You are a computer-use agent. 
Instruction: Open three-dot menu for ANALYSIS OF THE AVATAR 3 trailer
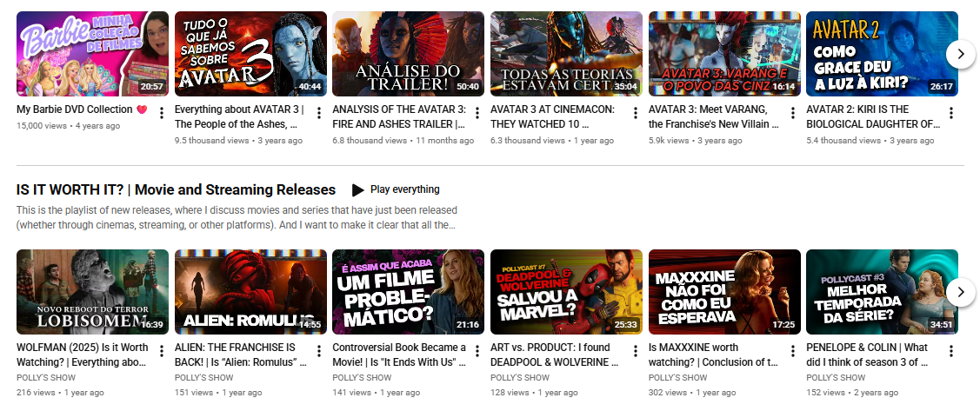click(477, 113)
